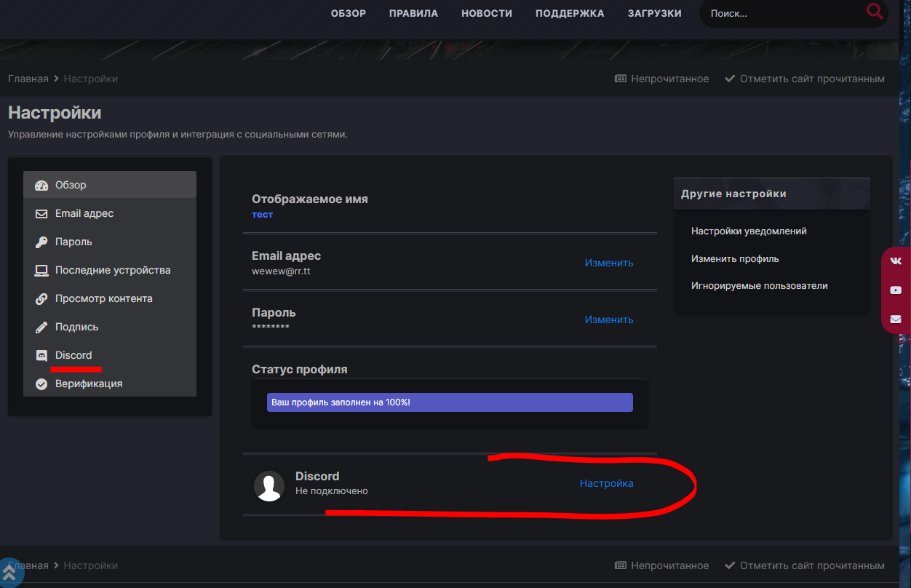The image size is (911, 588).
Task: Open the VK social sidebar icon
Action: (x=896, y=261)
